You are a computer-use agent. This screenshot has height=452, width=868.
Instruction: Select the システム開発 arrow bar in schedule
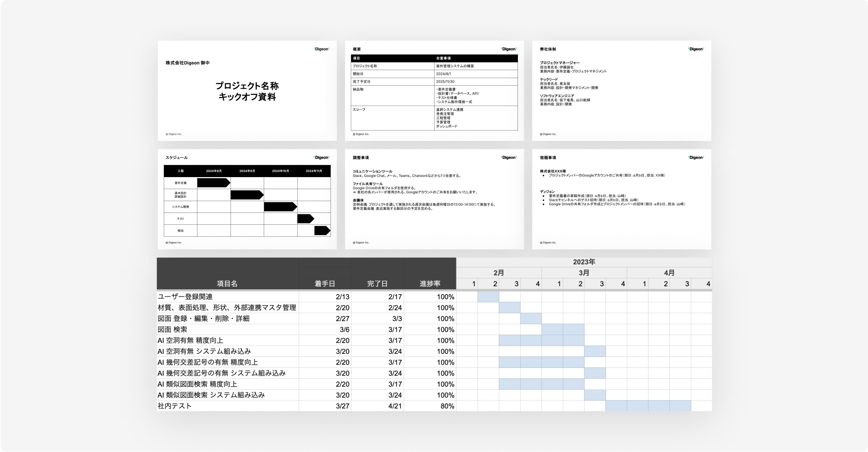(280, 207)
